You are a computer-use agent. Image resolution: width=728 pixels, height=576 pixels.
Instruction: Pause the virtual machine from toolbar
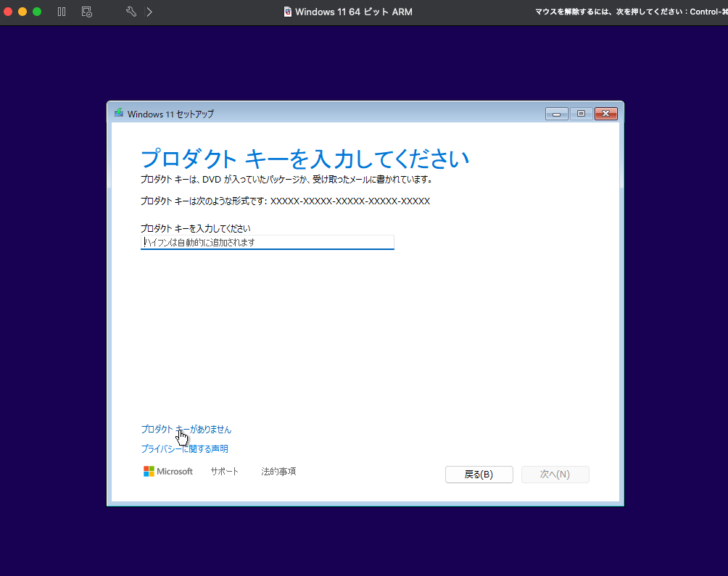(62, 12)
